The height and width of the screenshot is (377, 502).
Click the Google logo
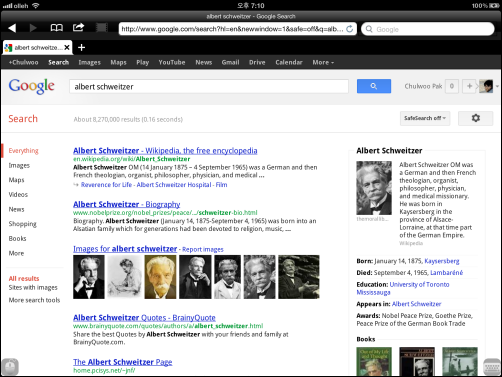32,86
